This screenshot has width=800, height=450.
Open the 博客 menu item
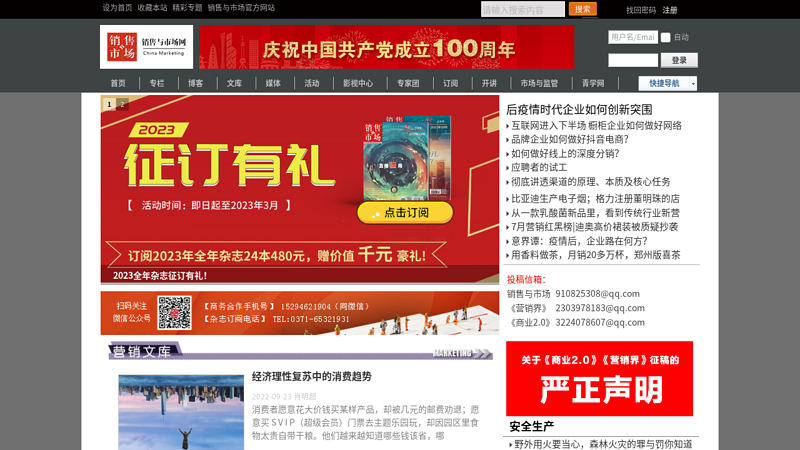(x=195, y=83)
